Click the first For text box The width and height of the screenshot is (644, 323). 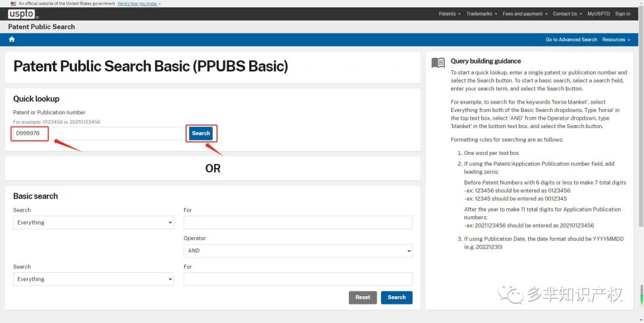[x=298, y=222]
